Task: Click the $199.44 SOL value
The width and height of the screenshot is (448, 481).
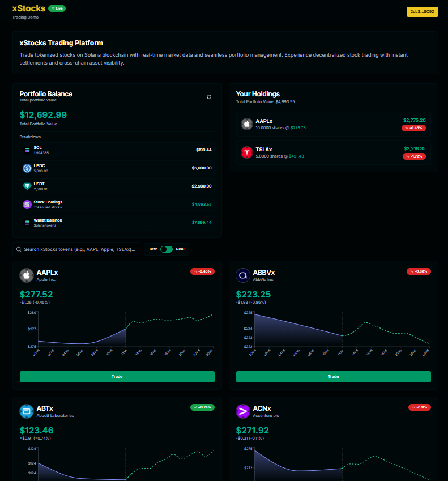Action: coord(204,150)
